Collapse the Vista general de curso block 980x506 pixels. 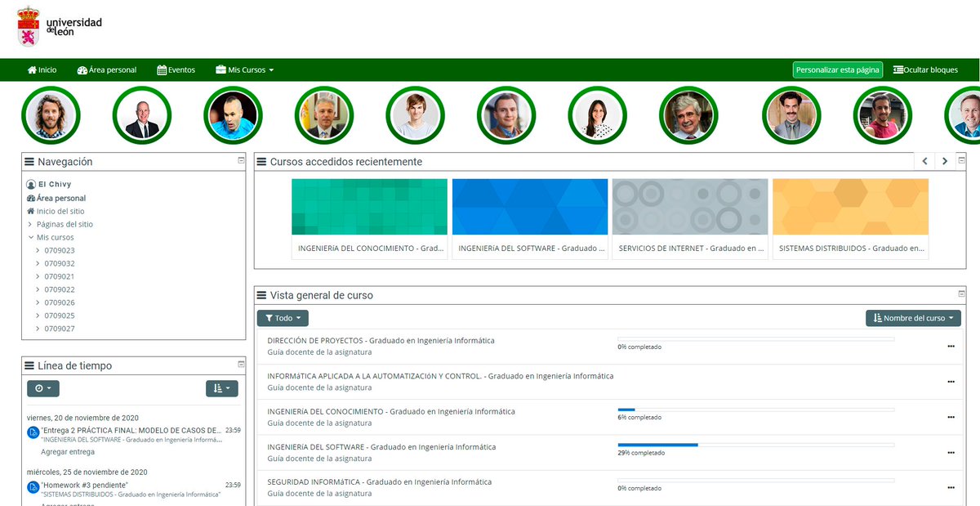coord(961,293)
